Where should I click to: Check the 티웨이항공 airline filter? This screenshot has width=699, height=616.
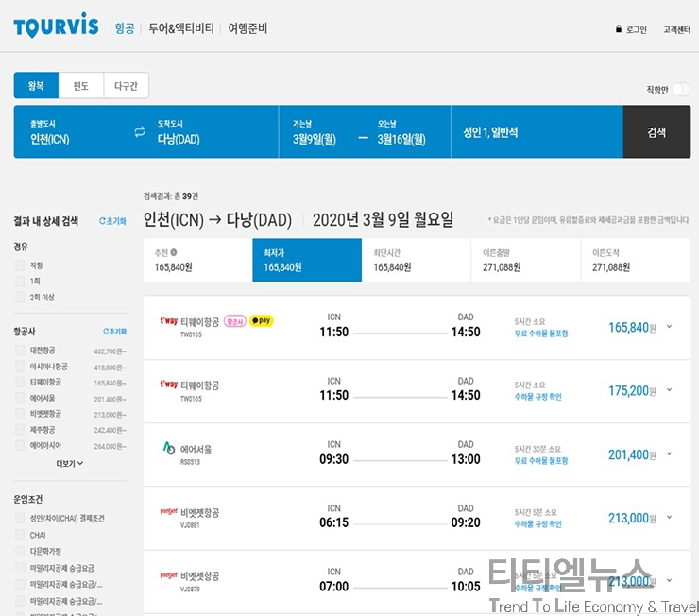pyautogui.click(x=20, y=382)
